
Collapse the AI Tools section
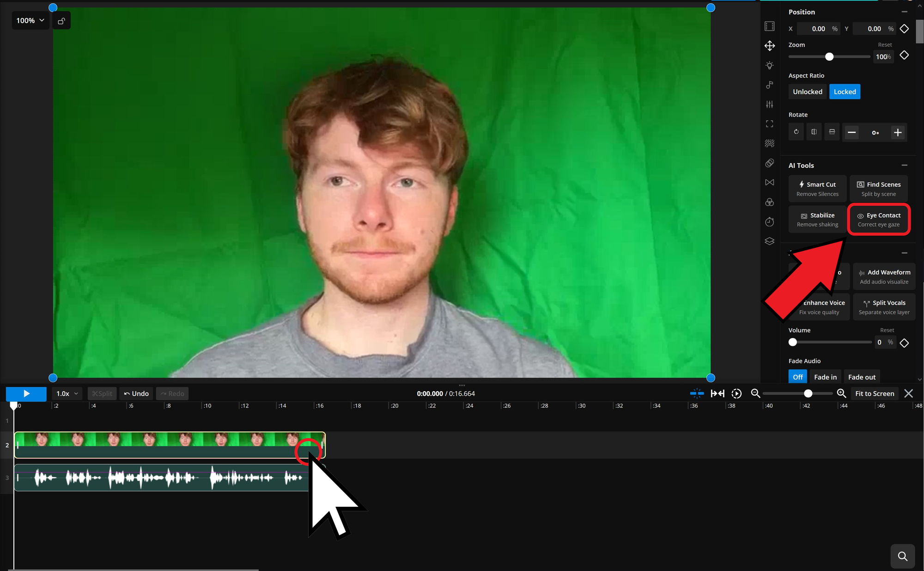point(905,165)
